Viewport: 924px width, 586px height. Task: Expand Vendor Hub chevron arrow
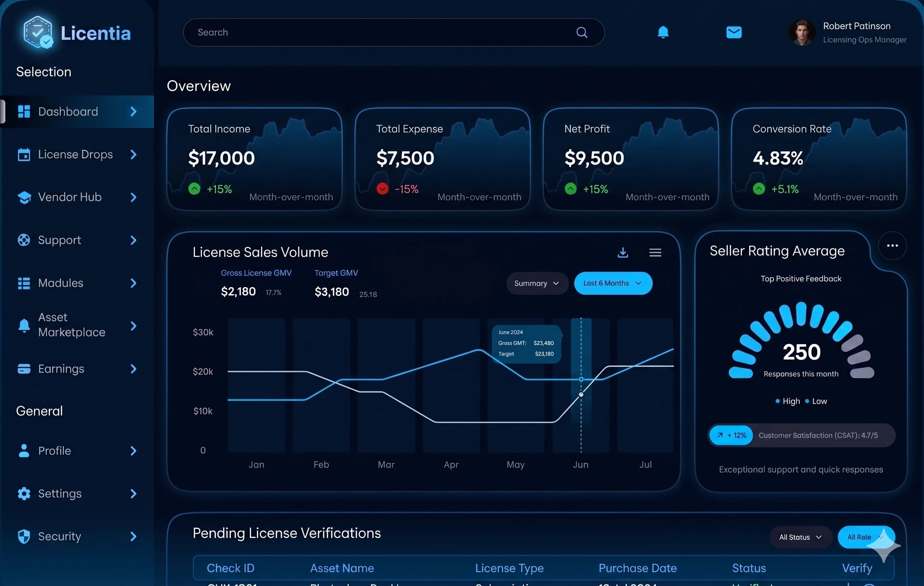pyautogui.click(x=134, y=197)
